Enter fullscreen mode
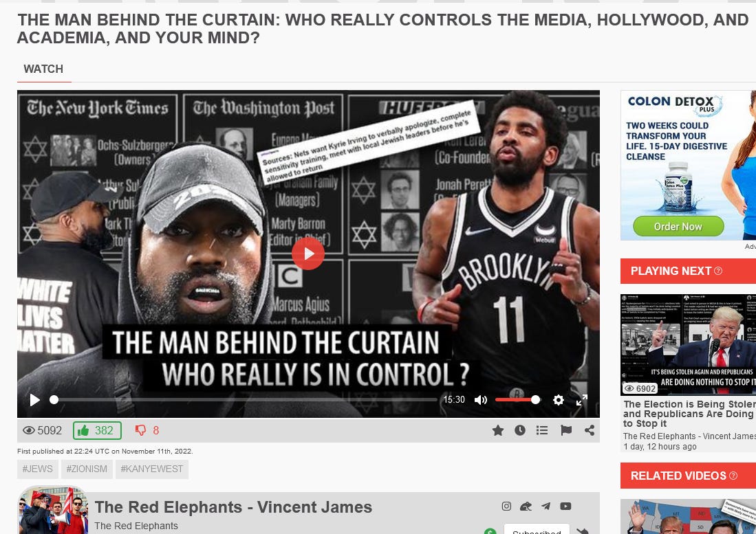The image size is (756, 534). (582, 400)
